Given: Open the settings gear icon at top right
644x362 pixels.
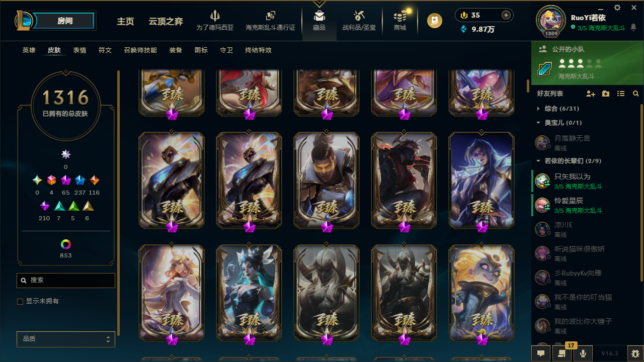Looking at the screenshot, I should [617, 8].
